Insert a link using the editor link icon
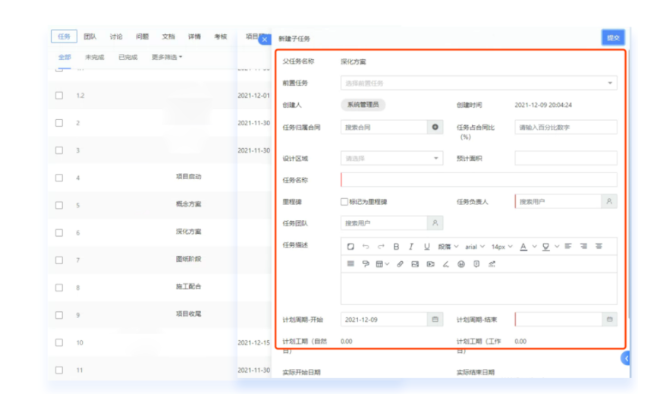 400,264
